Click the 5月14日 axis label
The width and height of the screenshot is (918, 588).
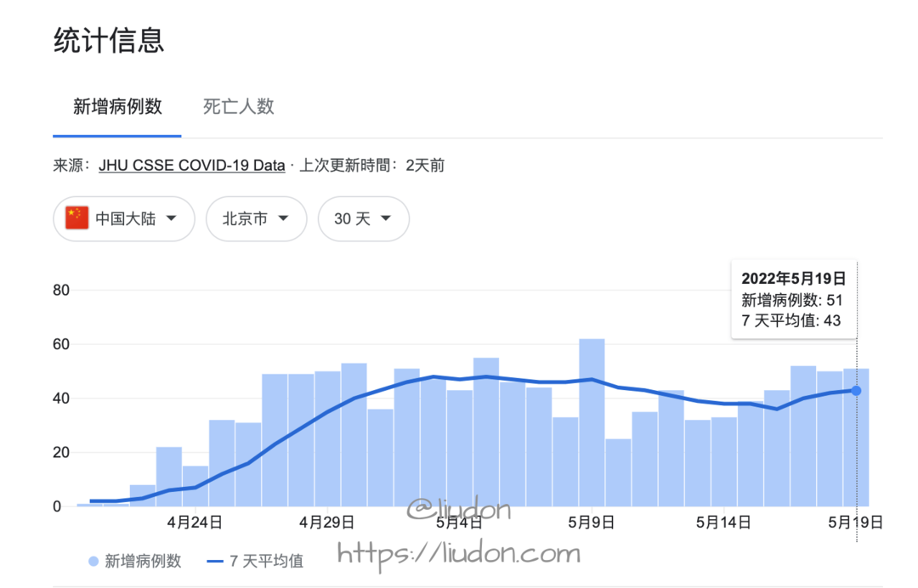[723, 523]
